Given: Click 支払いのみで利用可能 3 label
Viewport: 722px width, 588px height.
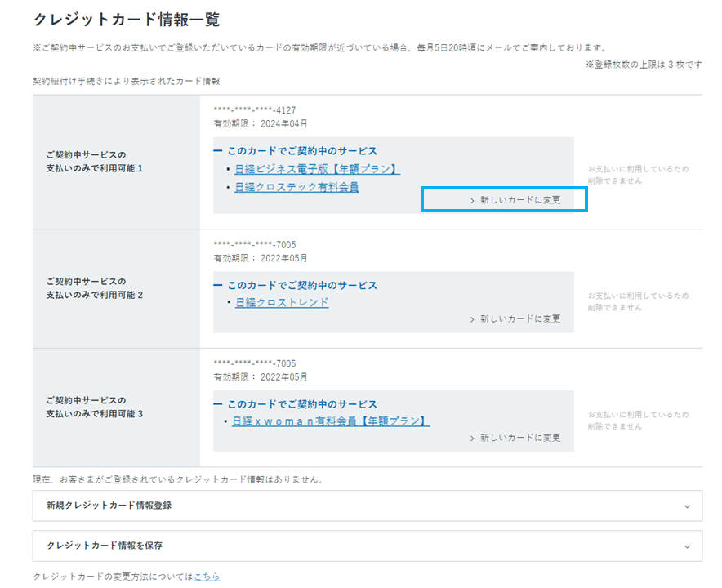Looking at the screenshot, I should coord(94,414).
